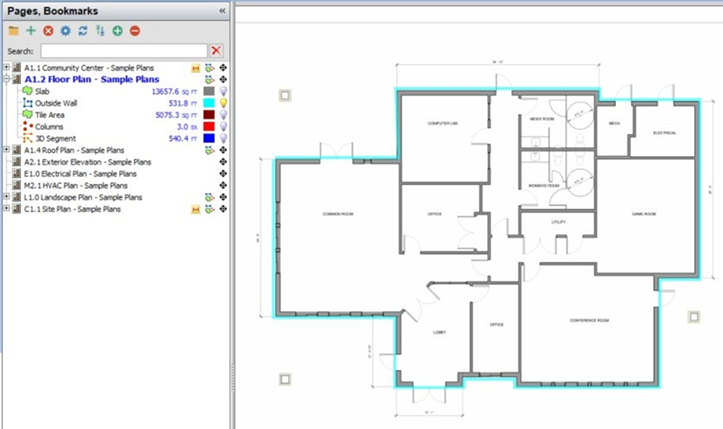Select A1.1 Community Center - Sample Plans
Viewport: 723px width, 429px height.
[x=89, y=68]
